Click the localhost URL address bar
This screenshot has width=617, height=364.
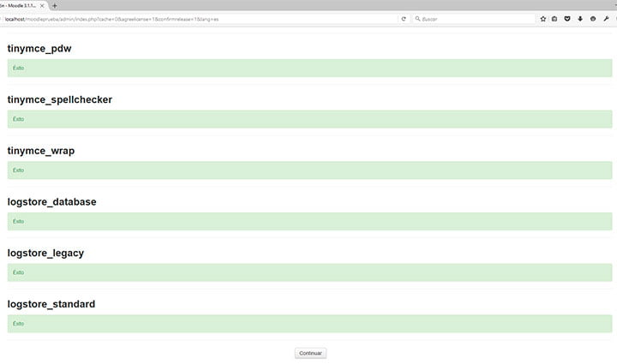point(197,18)
